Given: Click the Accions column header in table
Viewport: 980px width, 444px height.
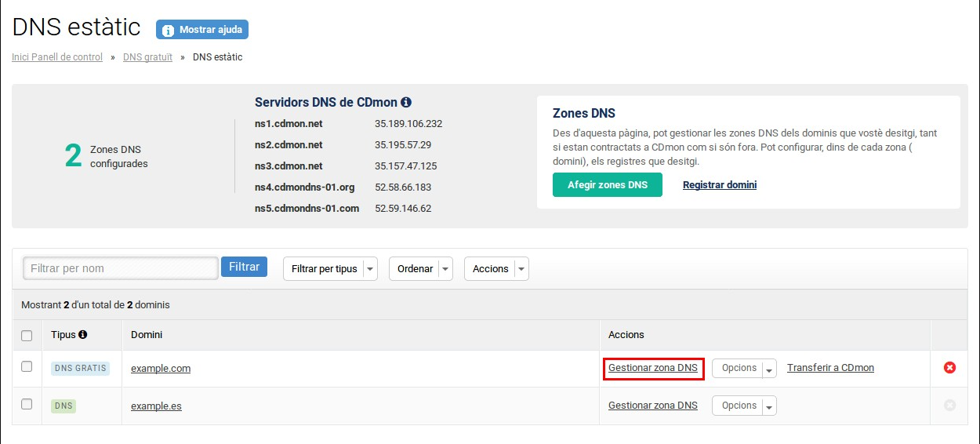Looking at the screenshot, I should click(x=626, y=335).
